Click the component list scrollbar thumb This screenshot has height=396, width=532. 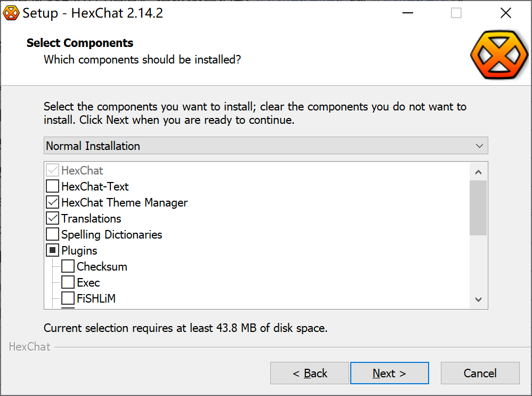coord(478,207)
